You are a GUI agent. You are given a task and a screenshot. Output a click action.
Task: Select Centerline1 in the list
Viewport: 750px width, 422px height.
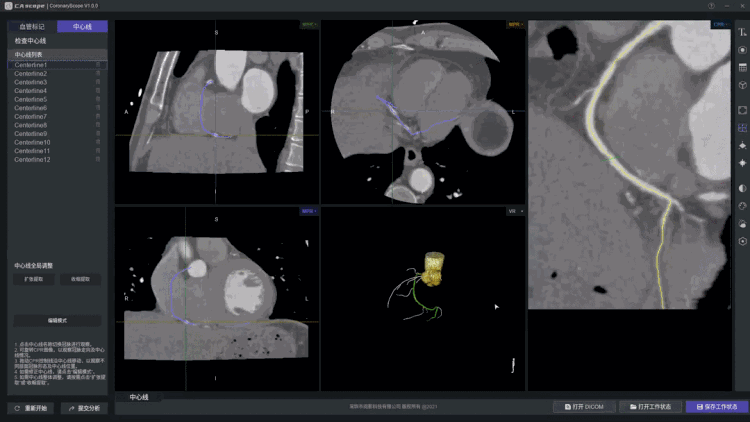click(57, 65)
